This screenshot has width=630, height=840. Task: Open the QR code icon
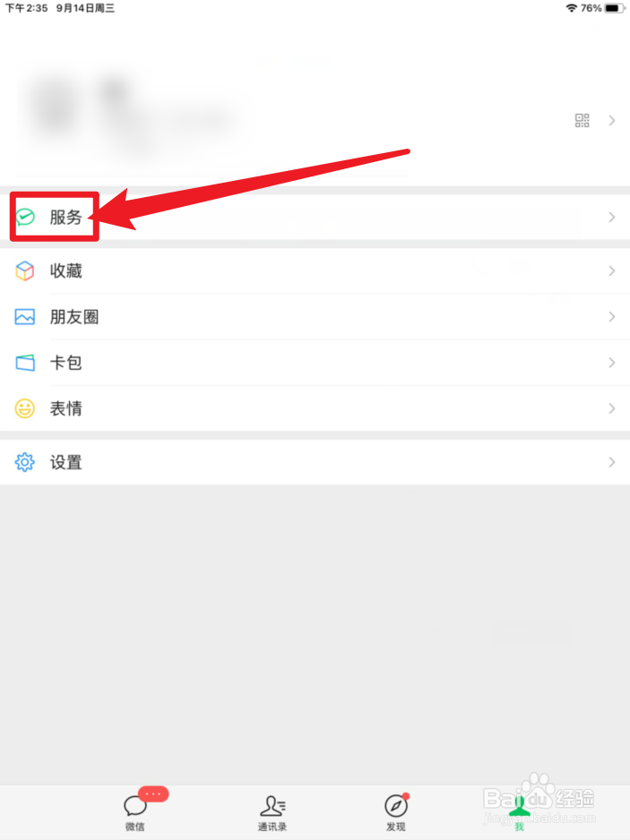pyautogui.click(x=582, y=120)
